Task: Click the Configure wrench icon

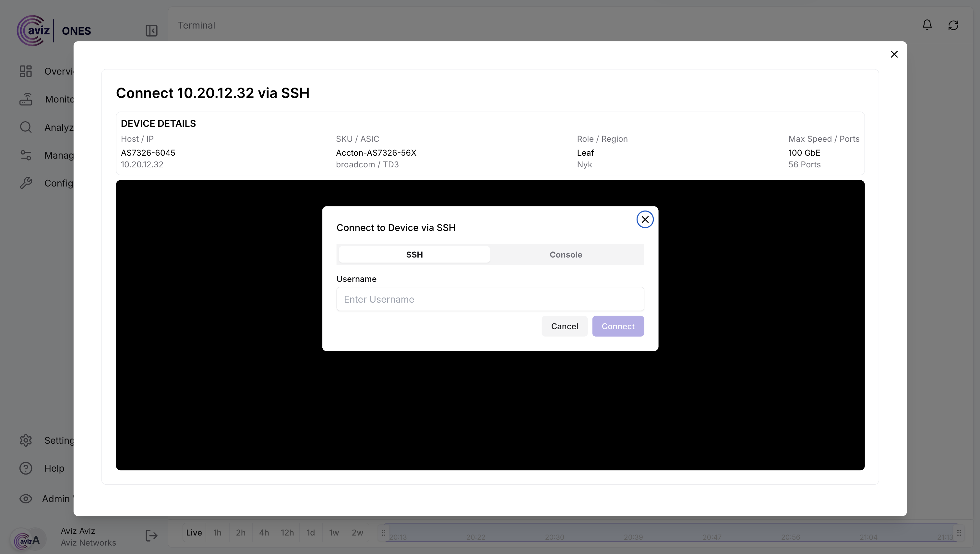Action: pos(26,183)
